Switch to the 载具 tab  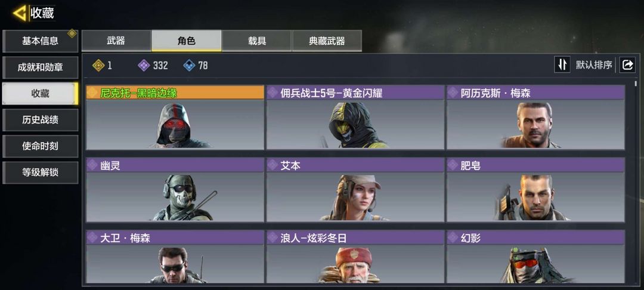point(256,41)
